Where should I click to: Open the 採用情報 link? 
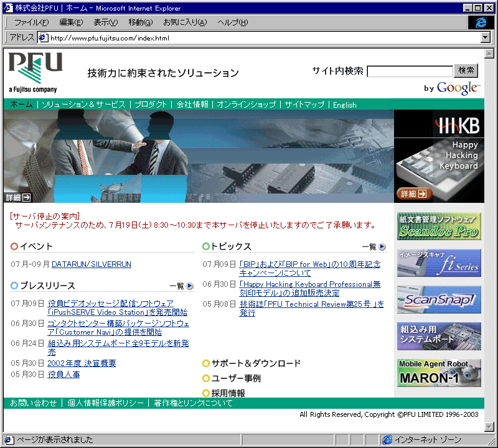tap(228, 393)
